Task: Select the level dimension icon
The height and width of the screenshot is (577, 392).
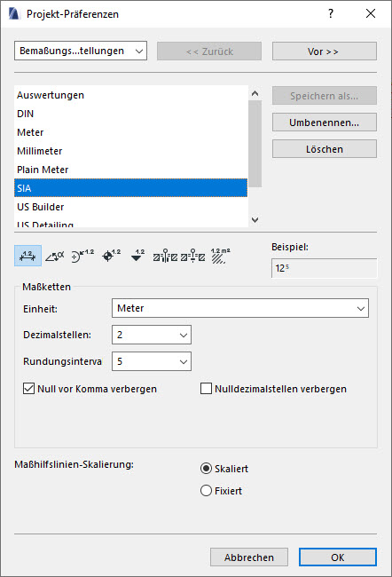Action: [x=111, y=256]
